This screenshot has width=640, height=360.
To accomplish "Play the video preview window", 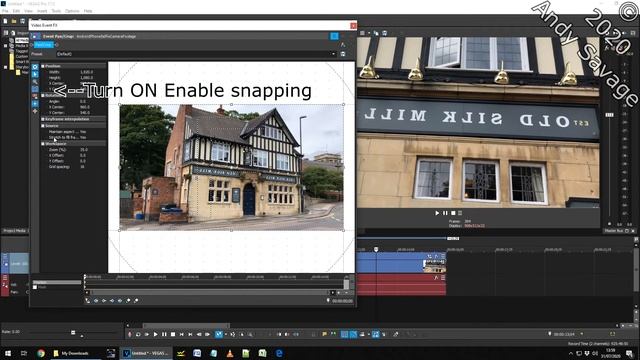I will [x=437, y=213].
